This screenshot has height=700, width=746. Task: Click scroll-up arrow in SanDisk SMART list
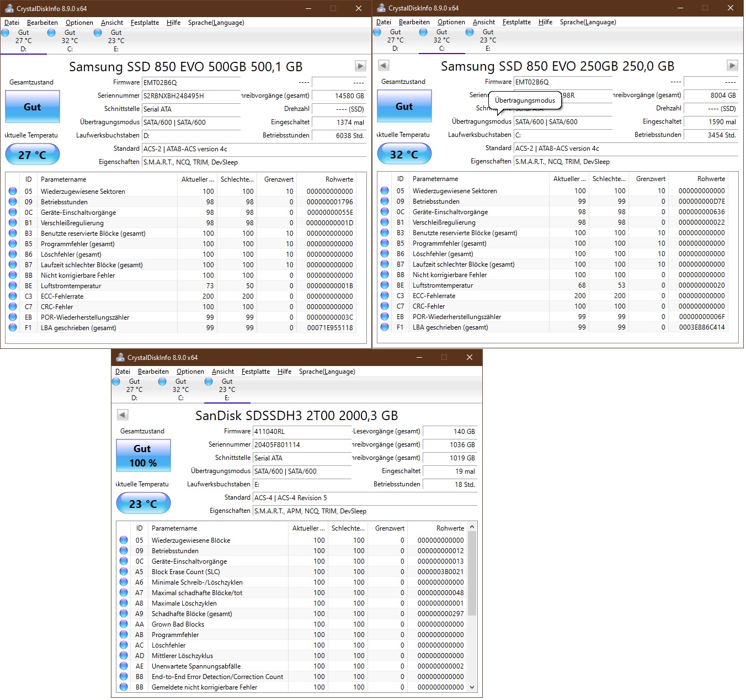coord(472,527)
